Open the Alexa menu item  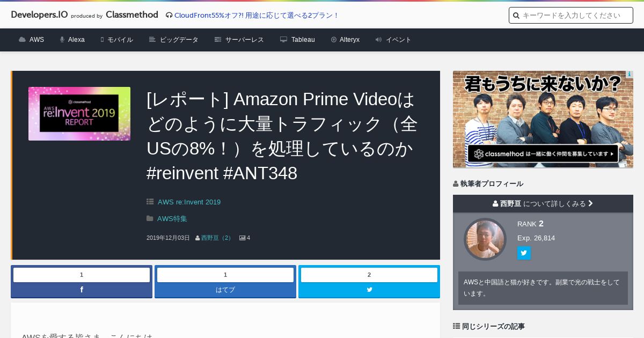(76, 40)
